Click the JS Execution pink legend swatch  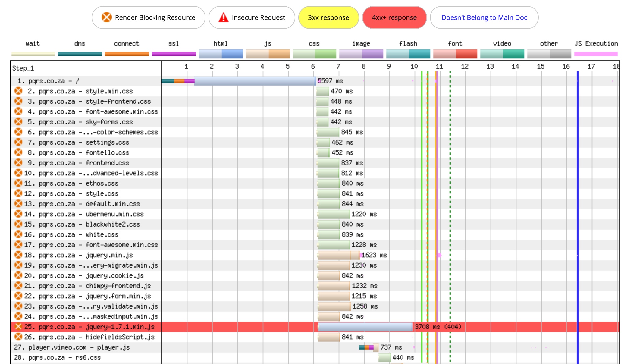tap(596, 54)
